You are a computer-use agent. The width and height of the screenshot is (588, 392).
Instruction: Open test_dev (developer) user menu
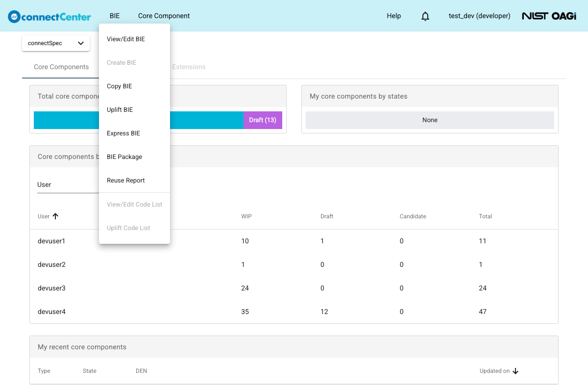(x=480, y=16)
